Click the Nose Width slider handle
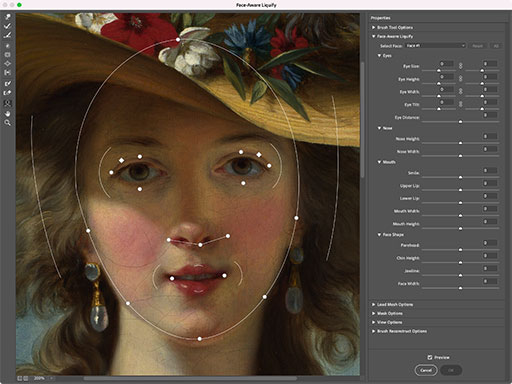This screenshot has width=512, height=384. pos(460,156)
